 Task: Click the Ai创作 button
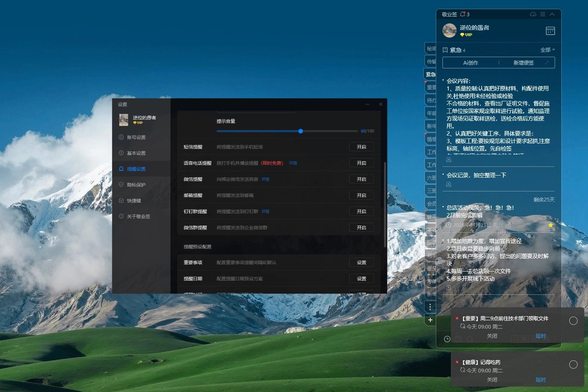(x=470, y=63)
